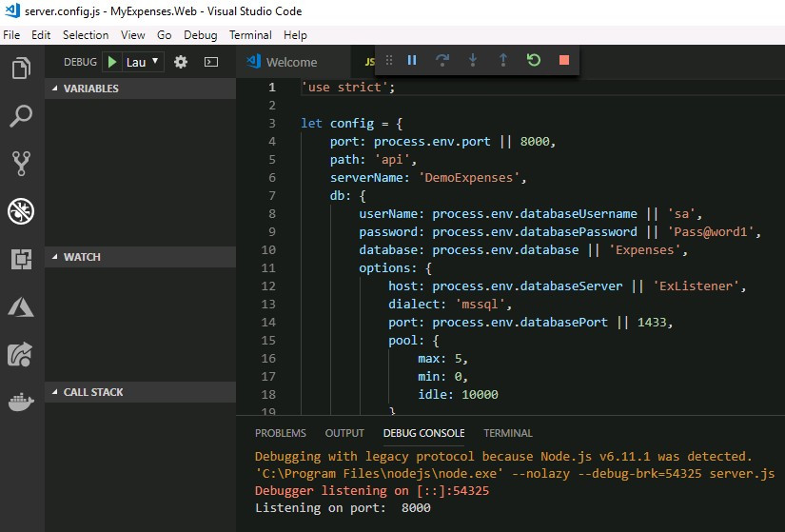Switch to the TERMINAL panel tab

point(508,433)
